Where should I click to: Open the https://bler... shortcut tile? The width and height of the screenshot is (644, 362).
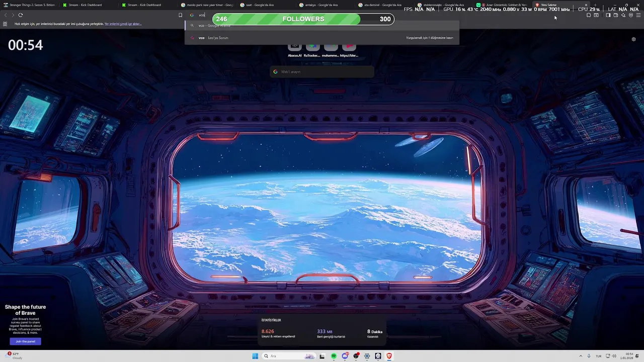click(x=349, y=50)
